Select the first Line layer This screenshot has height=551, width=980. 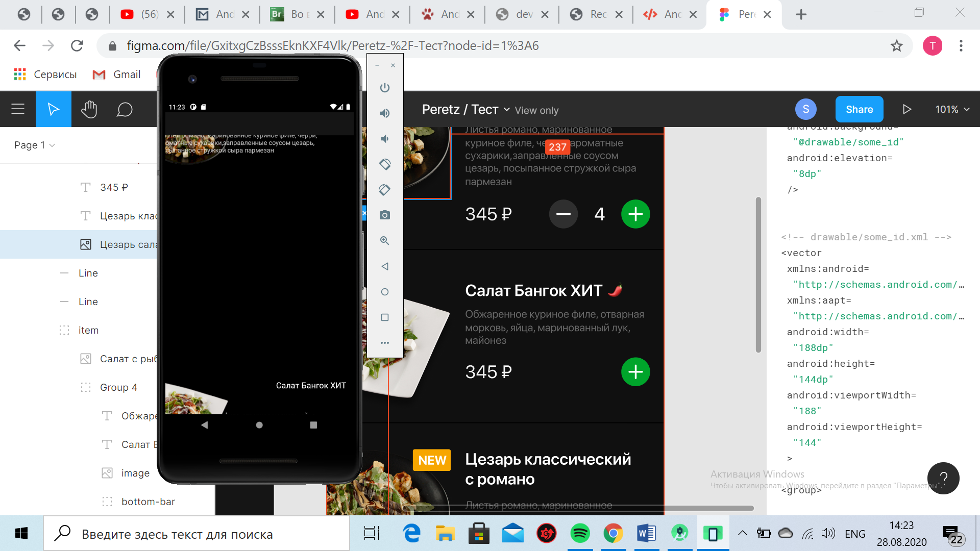pos(79,273)
